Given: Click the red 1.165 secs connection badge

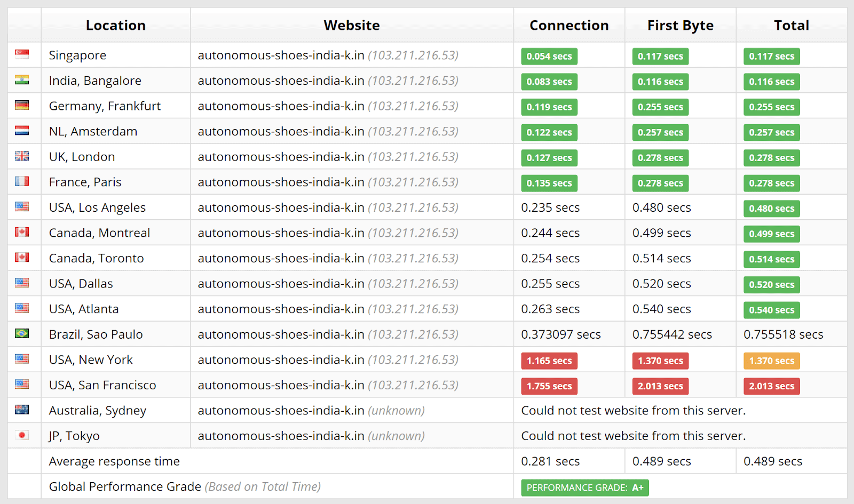Looking at the screenshot, I should tap(549, 361).
